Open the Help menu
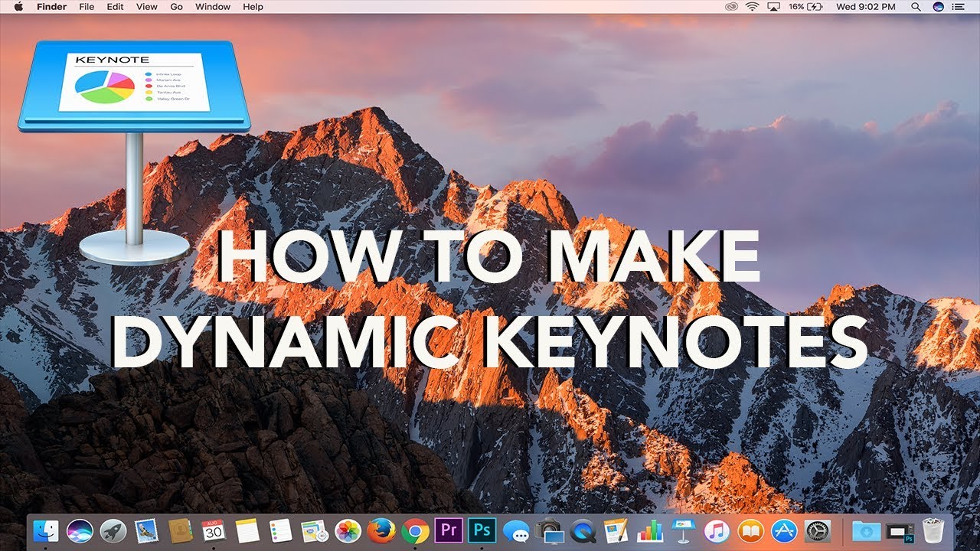 click(x=253, y=7)
